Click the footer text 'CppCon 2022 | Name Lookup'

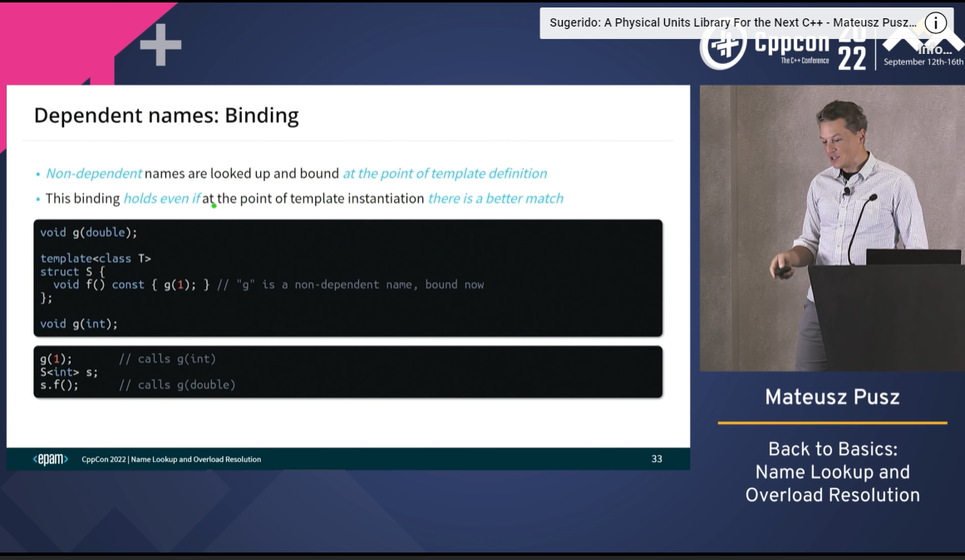171,459
